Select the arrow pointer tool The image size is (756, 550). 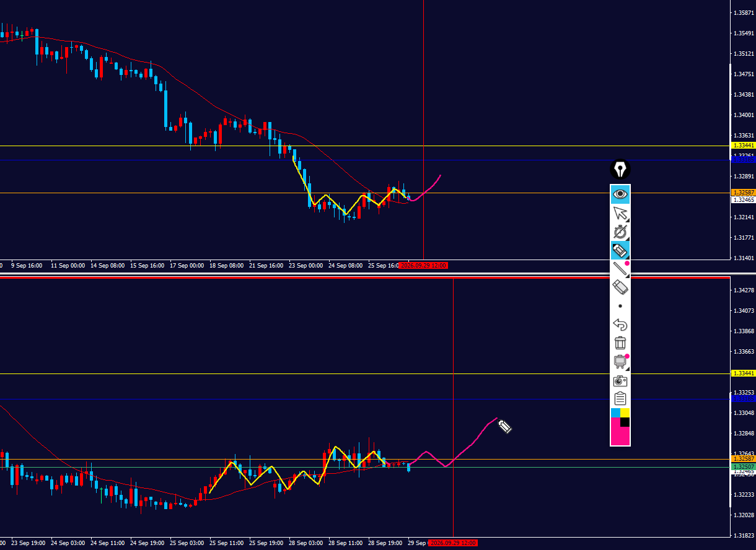(x=620, y=213)
